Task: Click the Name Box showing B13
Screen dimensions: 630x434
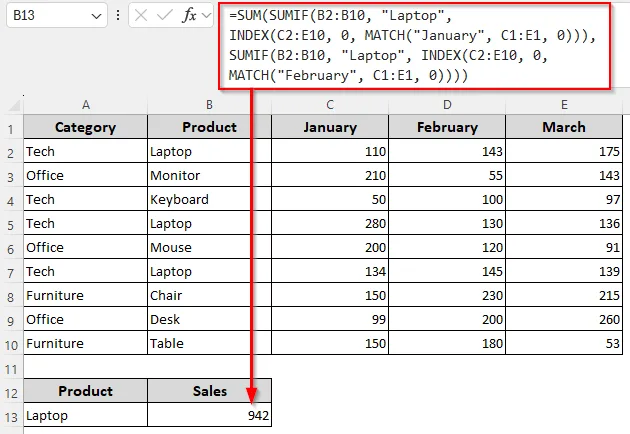Action: pyautogui.click(x=57, y=15)
